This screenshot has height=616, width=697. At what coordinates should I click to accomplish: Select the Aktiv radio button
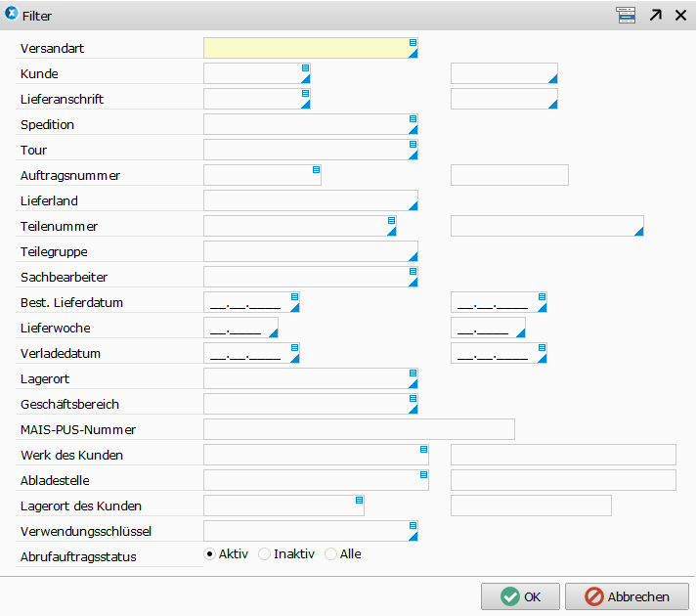click(209, 554)
